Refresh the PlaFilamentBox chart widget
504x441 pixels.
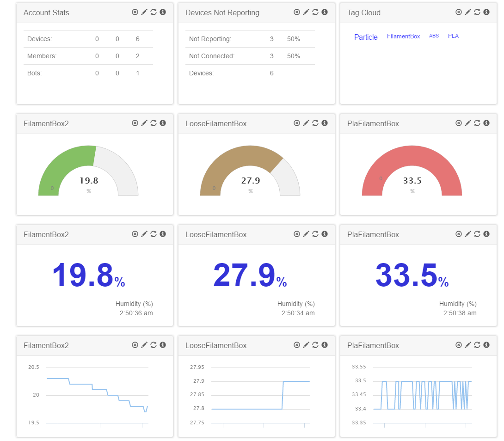pos(477,345)
